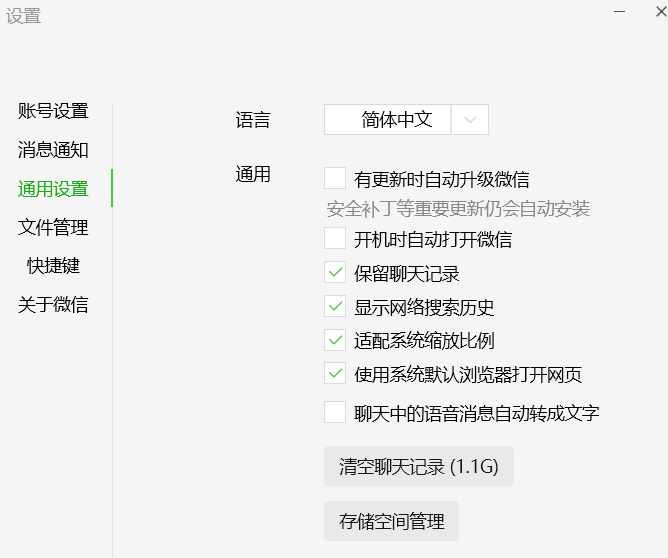This screenshot has width=668, height=558.
Task: Select 通用设置 in sidebar
Action: 53,189
